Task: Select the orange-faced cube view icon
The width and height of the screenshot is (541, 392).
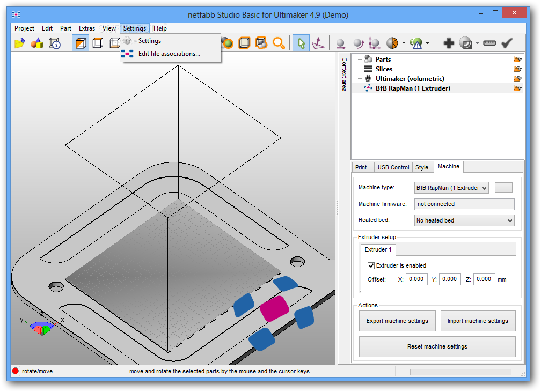Action: coord(81,43)
